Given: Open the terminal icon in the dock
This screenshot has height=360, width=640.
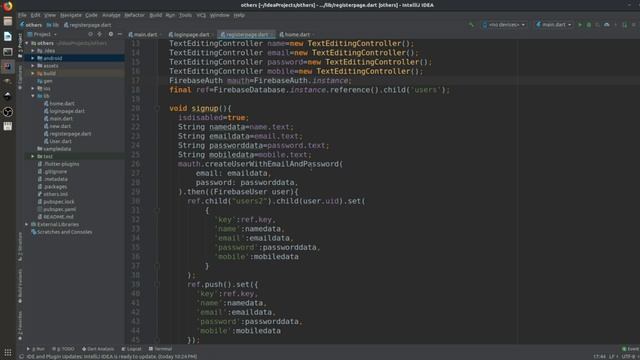Looking at the screenshot, I should click(7, 51).
